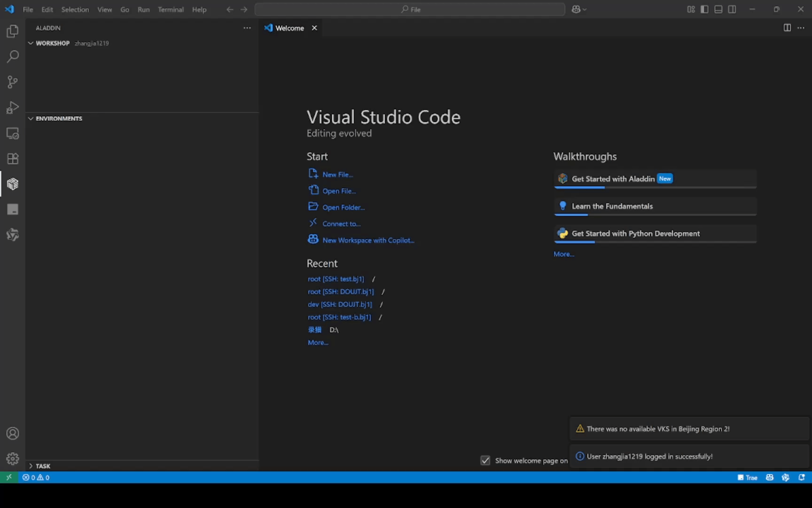The width and height of the screenshot is (812, 508).
Task: Go back using the left arrow
Action: pyautogui.click(x=230, y=9)
